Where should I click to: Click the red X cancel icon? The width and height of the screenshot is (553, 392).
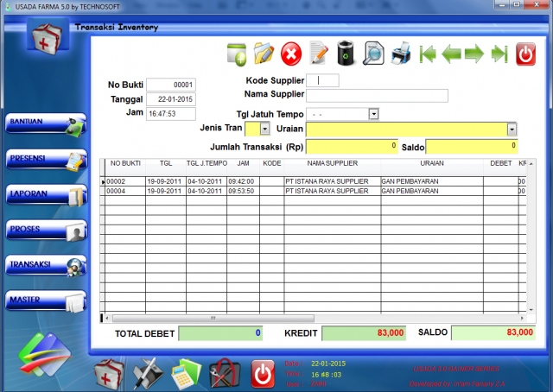point(291,54)
